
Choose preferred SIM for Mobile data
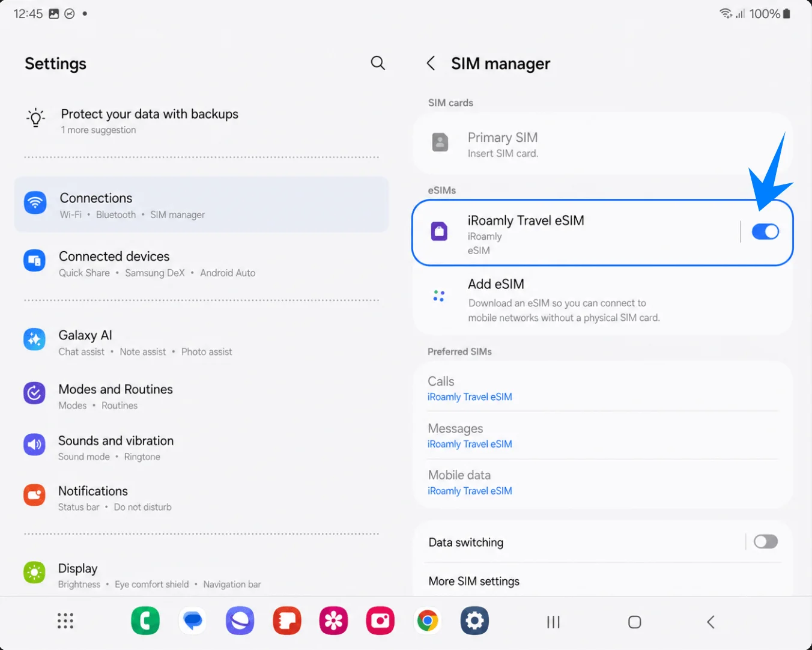[602, 482]
